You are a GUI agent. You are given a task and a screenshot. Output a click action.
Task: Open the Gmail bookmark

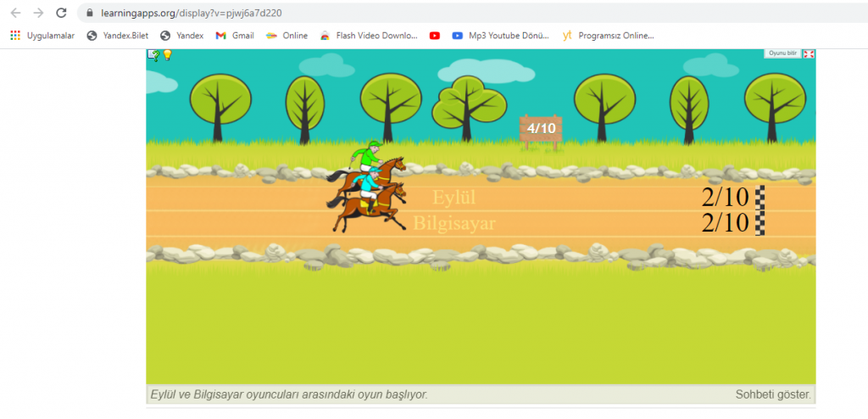[235, 36]
